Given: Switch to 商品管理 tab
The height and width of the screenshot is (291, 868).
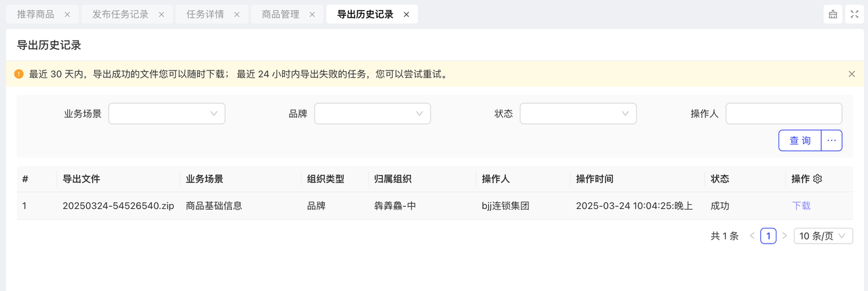Looking at the screenshot, I should click(280, 14).
